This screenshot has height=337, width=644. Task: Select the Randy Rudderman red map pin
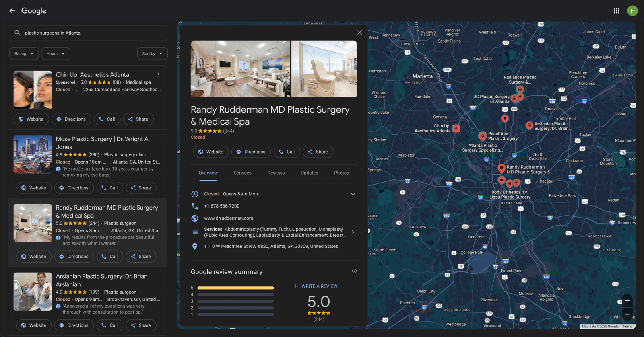pos(501,168)
